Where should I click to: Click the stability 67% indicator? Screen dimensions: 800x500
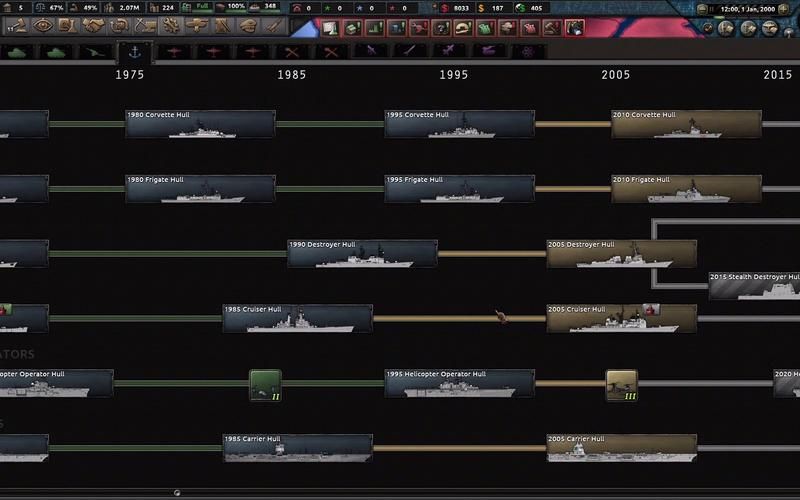(50, 8)
